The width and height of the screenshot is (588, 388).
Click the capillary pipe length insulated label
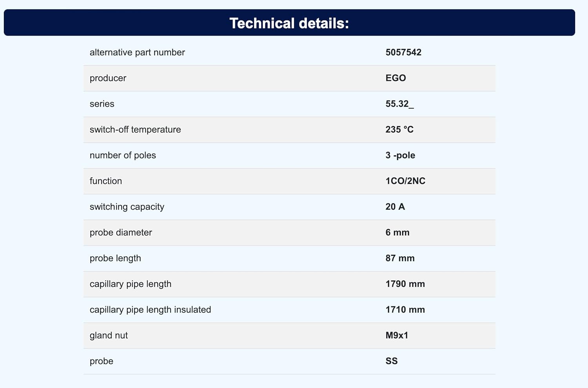coord(150,310)
